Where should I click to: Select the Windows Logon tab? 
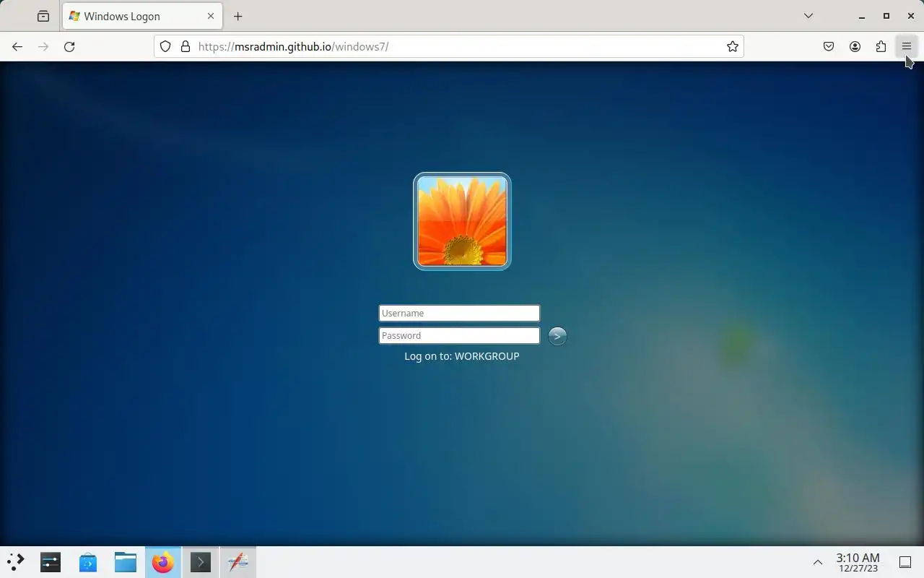(x=142, y=16)
